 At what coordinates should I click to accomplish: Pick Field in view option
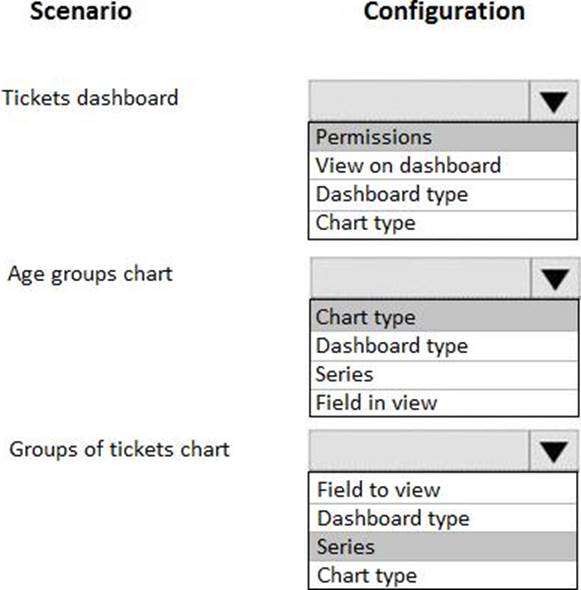pos(444,403)
